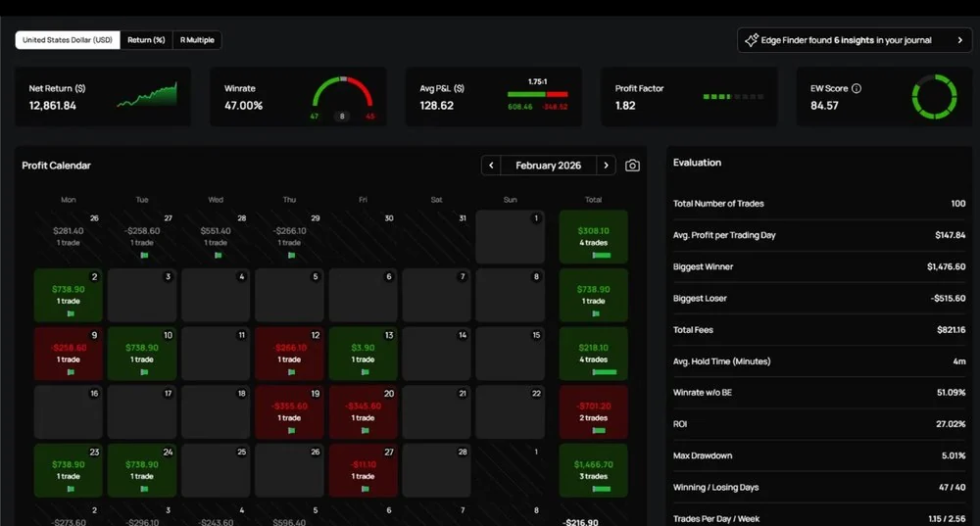Switch to R Multiple tab
Image resolution: width=980 pixels, height=526 pixels.
pyautogui.click(x=197, y=40)
